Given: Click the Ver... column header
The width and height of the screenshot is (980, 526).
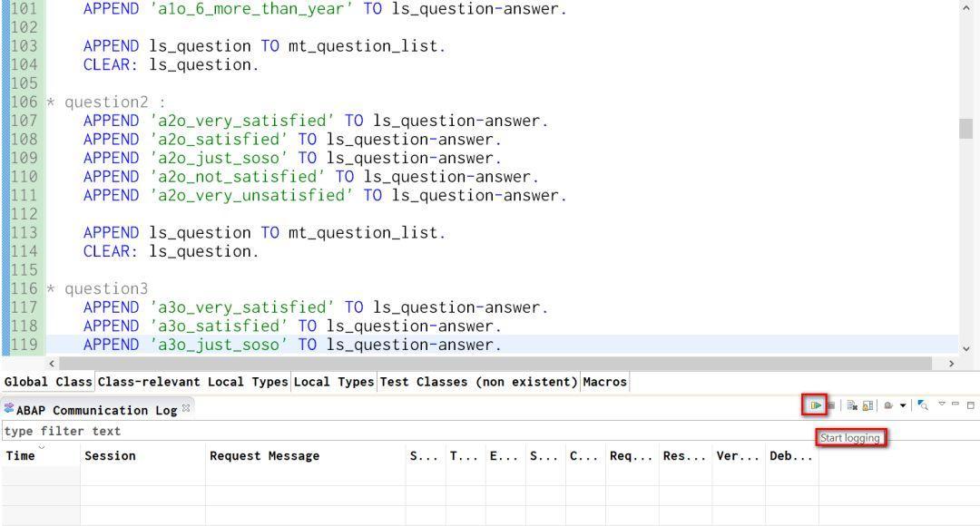Looking at the screenshot, I should [x=738, y=455].
